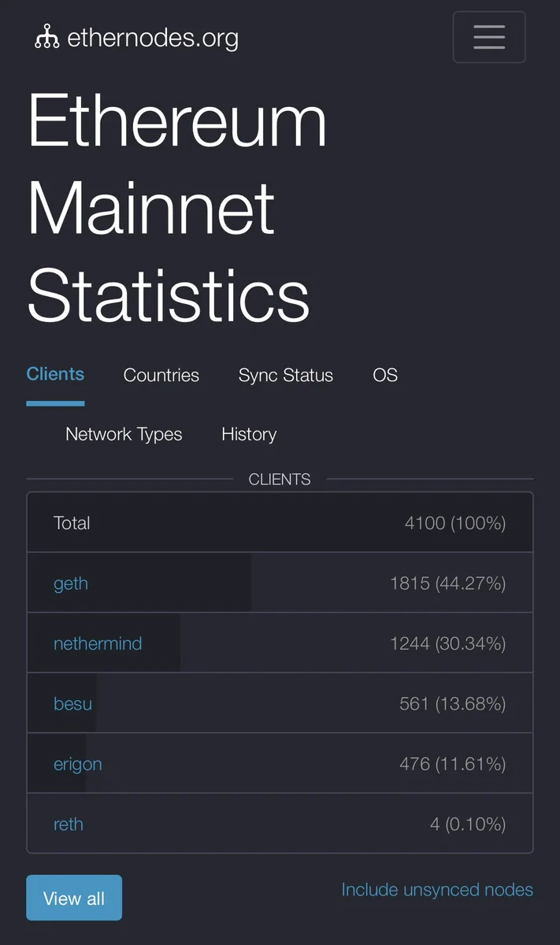The width and height of the screenshot is (560, 945).
Task: Open the Network Types tab
Action: pos(124,435)
